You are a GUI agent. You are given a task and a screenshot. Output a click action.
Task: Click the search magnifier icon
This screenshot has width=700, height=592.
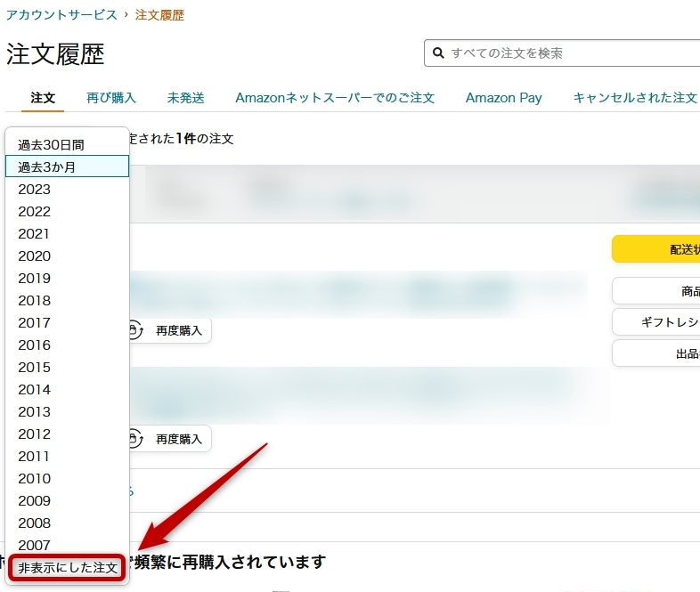pyautogui.click(x=438, y=53)
